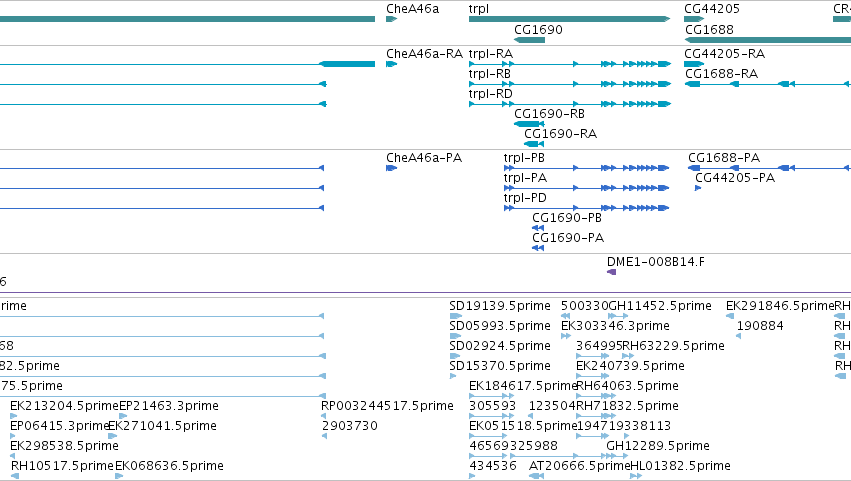851x481 pixels.
Task: Select the trpl-PB protein label
Action: click(524, 158)
